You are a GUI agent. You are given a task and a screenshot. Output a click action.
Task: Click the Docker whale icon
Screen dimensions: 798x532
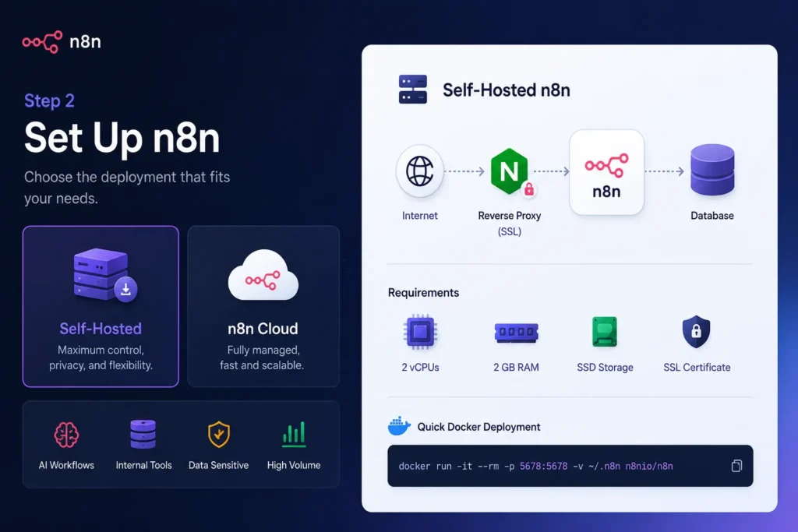(x=399, y=426)
